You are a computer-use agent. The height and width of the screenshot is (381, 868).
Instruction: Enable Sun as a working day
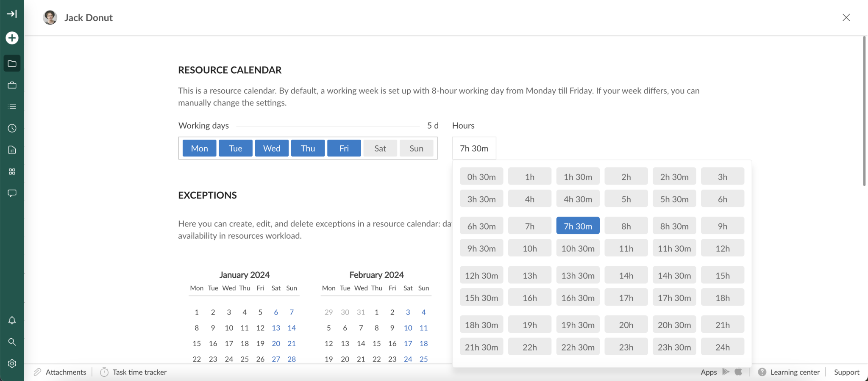click(x=417, y=148)
